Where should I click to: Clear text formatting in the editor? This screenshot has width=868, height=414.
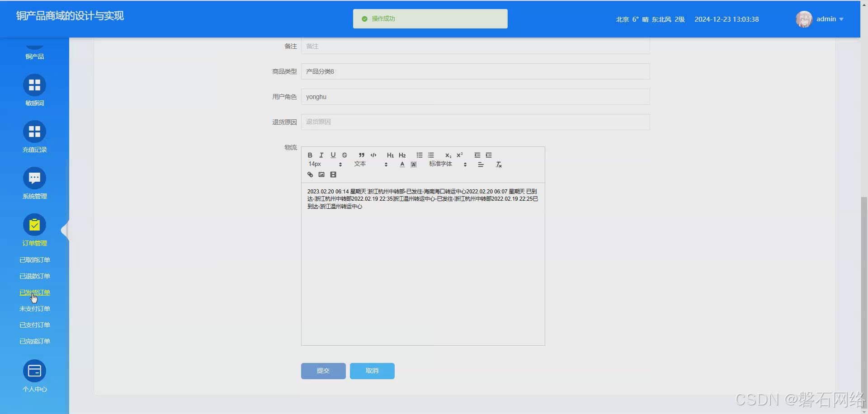(x=499, y=165)
